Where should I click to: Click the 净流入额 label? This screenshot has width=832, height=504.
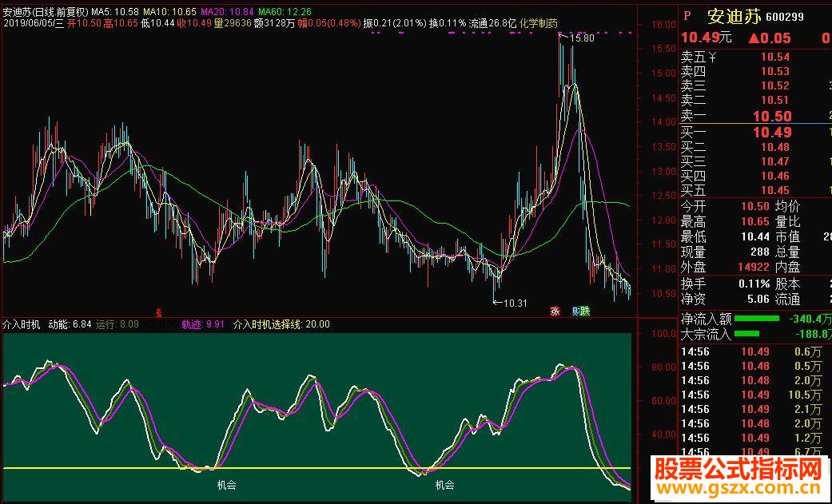tap(707, 319)
